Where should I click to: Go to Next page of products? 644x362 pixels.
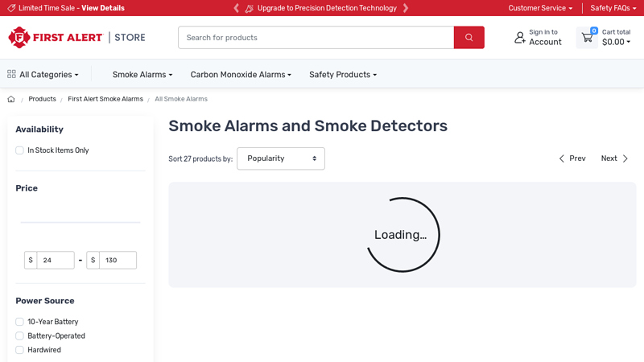pyautogui.click(x=614, y=158)
